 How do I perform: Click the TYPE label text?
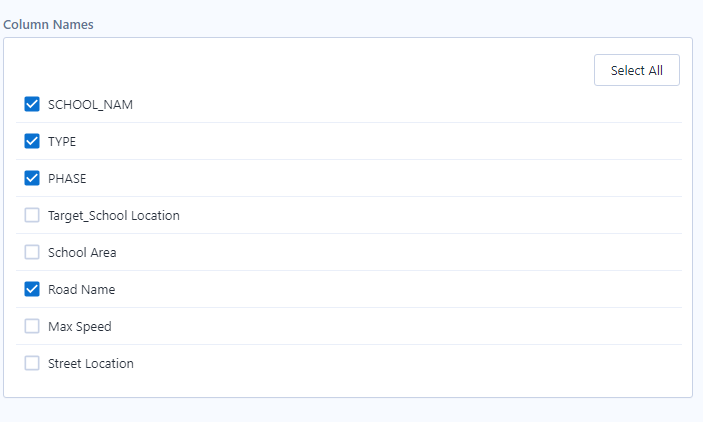(x=61, y=142)
